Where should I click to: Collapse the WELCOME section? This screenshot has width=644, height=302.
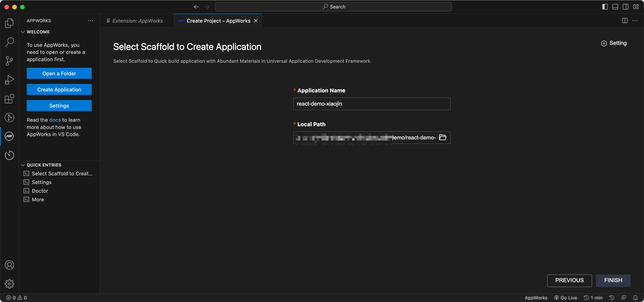[x=23, y=32]
